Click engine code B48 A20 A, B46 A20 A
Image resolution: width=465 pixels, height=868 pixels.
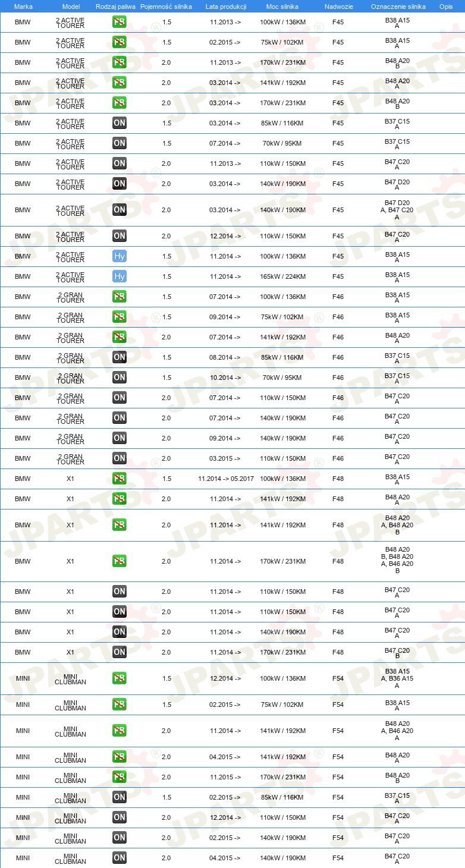tap(397, 731)
